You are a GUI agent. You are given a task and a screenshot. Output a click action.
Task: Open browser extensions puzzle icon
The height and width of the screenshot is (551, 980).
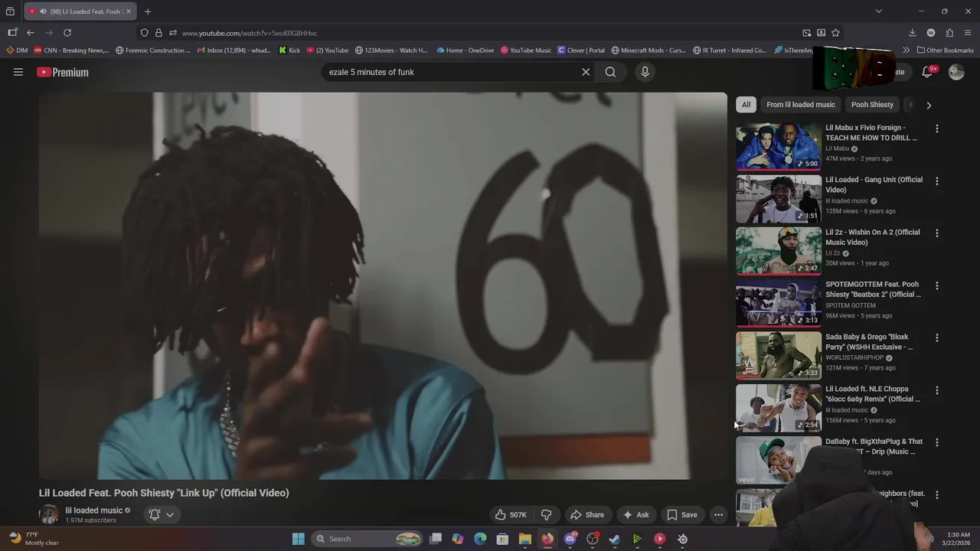pos(949,33)
